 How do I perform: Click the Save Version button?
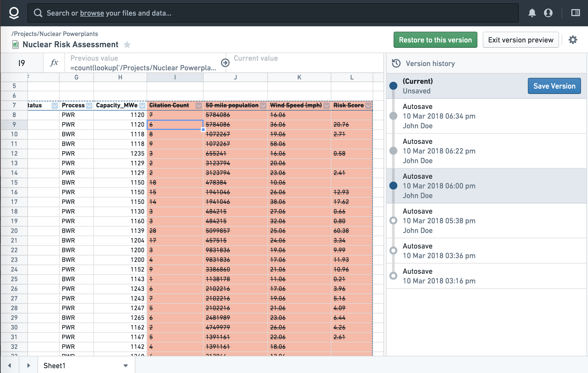coord(554,86)
